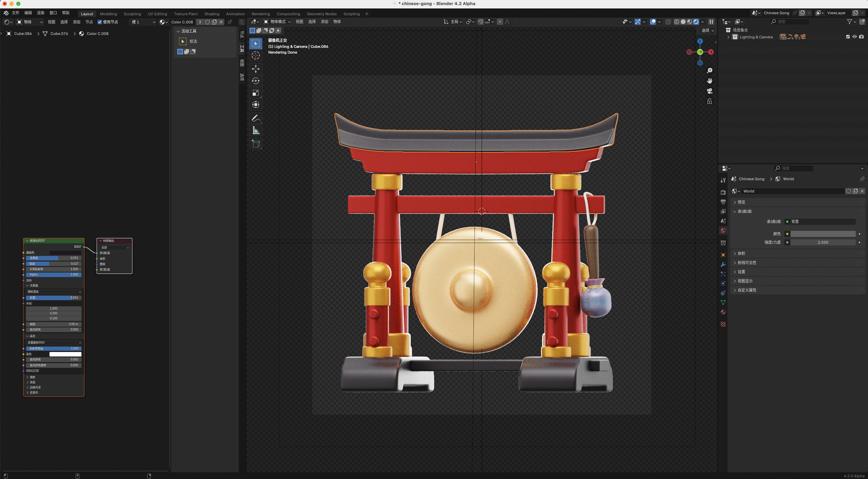This screenshot has width=868, height=479.
Task: Click lock camera to view icon
Action: click(709, 101)
